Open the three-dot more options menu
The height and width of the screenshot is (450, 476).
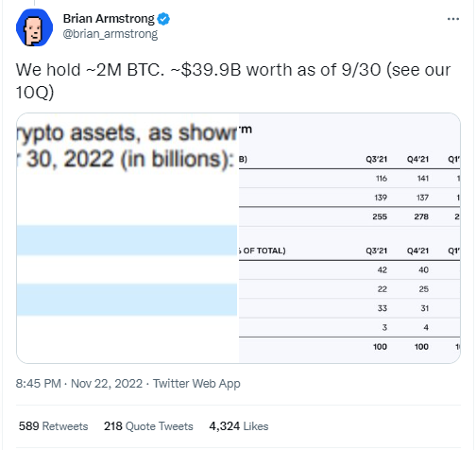coord(453,19)
